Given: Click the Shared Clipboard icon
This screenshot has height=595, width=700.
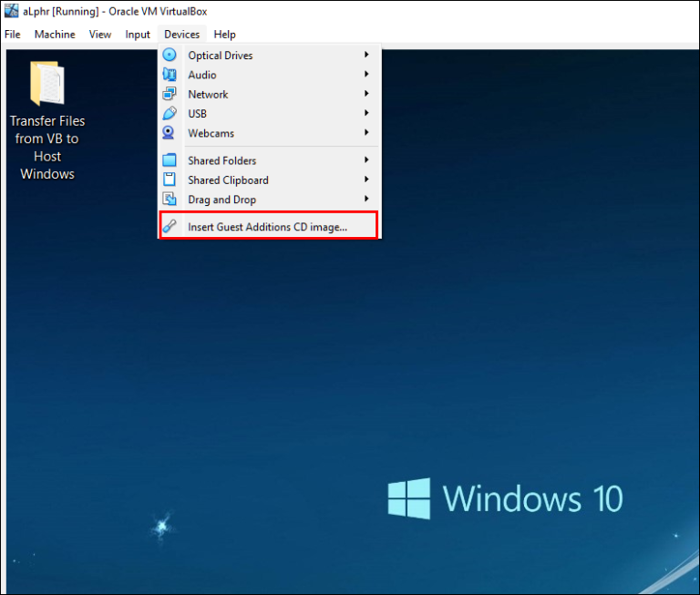Looking at the screenshot, I should point(170,180).
